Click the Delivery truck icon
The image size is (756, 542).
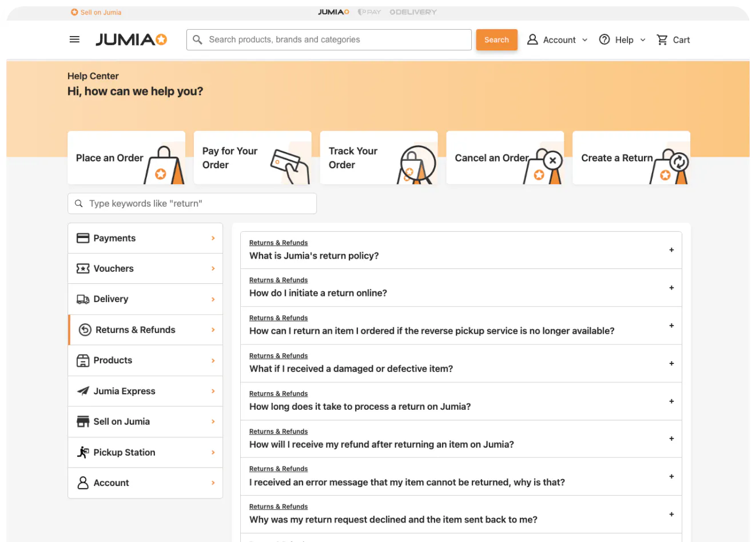tap(83, 299)
